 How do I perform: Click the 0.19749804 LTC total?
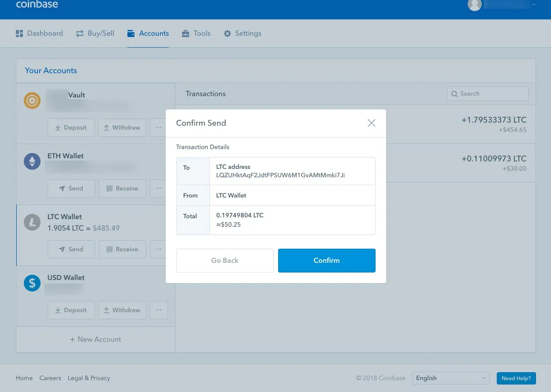click(x=240, y=216)
